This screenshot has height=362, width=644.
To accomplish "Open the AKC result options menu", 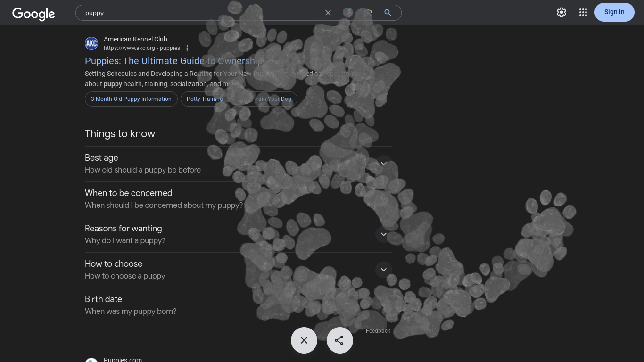I will pos(187,48).
